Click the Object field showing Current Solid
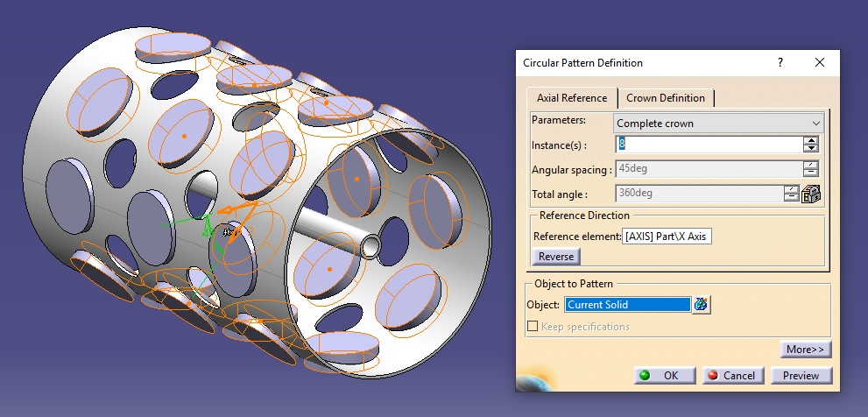 pyautogui.click(x=628, y=304)
